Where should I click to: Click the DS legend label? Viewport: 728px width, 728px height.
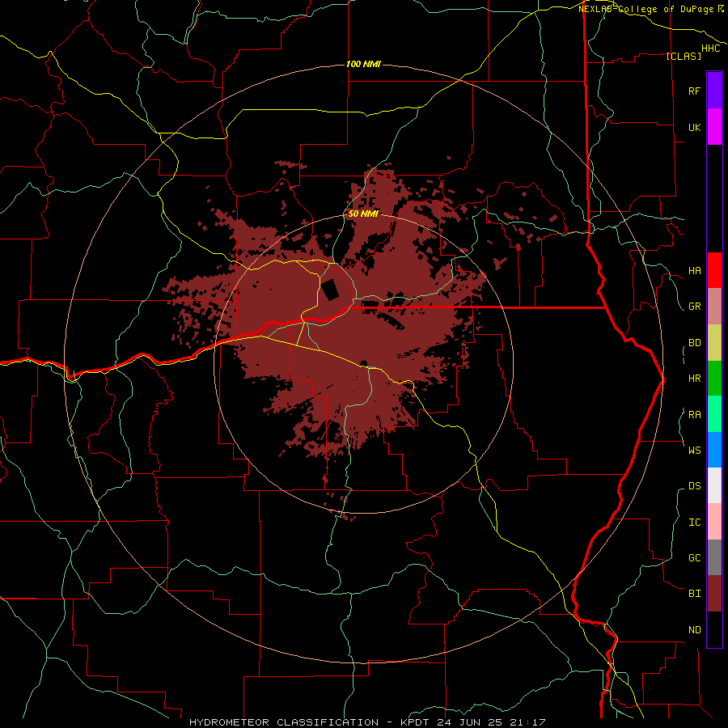tap(694, 486)
